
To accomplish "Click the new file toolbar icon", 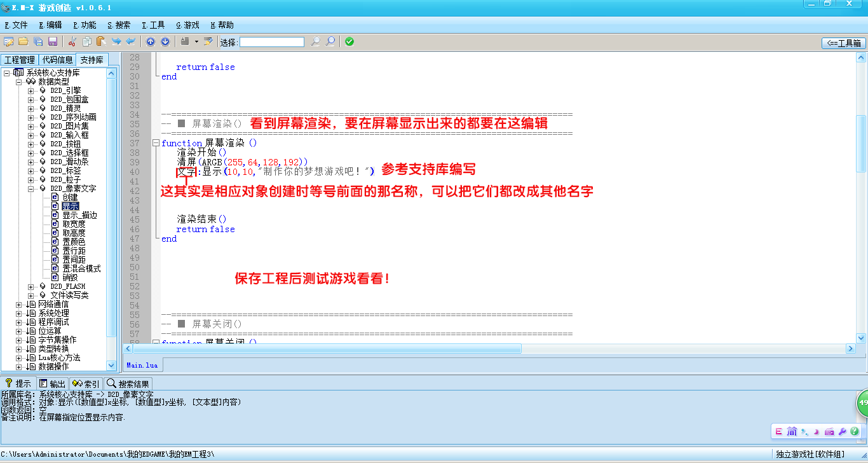I will [x=9, y=41].
